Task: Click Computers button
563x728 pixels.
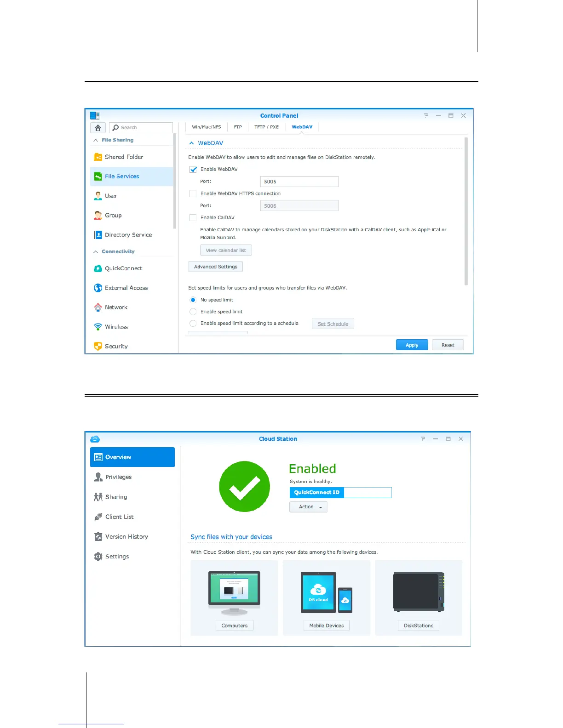Action: pyautogui.click(x=235, y=626)
